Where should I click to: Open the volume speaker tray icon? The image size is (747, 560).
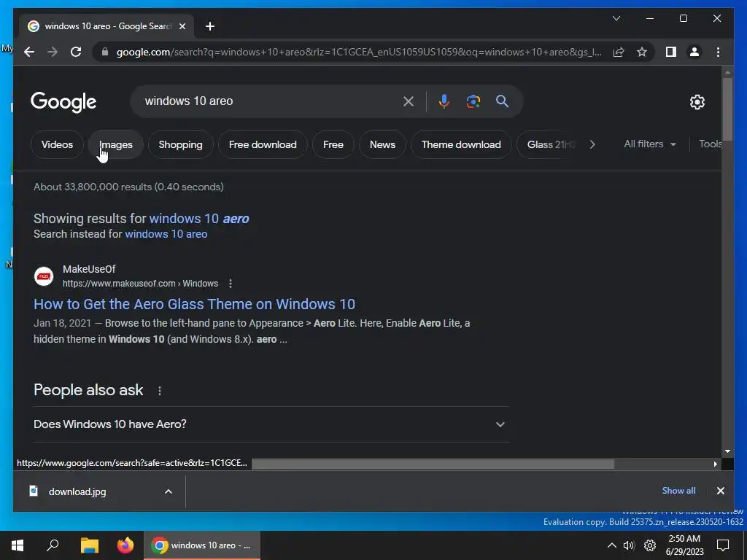click(629, 545)
